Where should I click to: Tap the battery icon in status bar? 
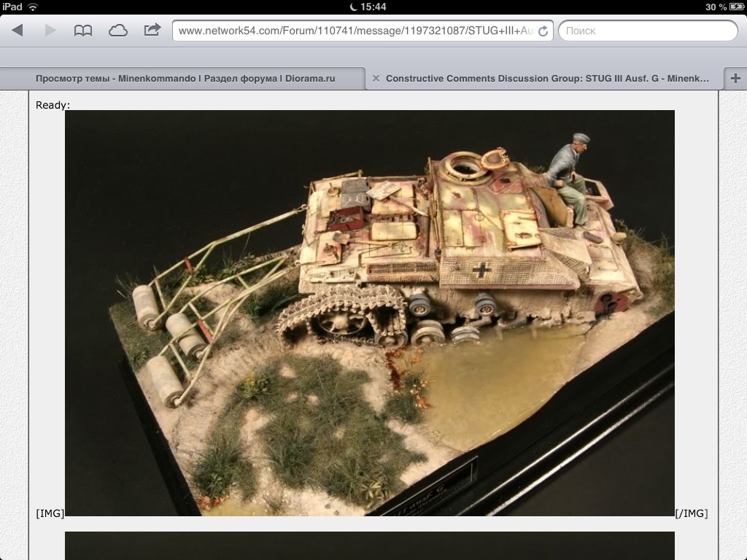coord(736,7)
